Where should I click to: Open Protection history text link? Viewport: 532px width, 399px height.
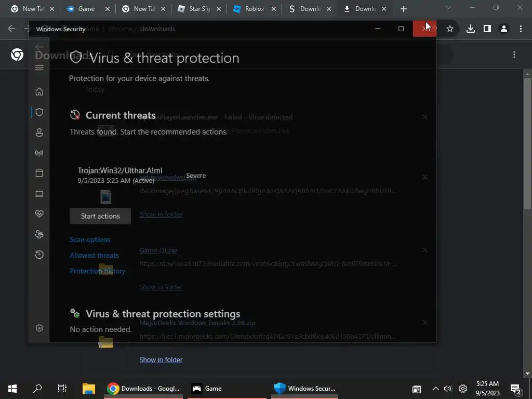97,271
